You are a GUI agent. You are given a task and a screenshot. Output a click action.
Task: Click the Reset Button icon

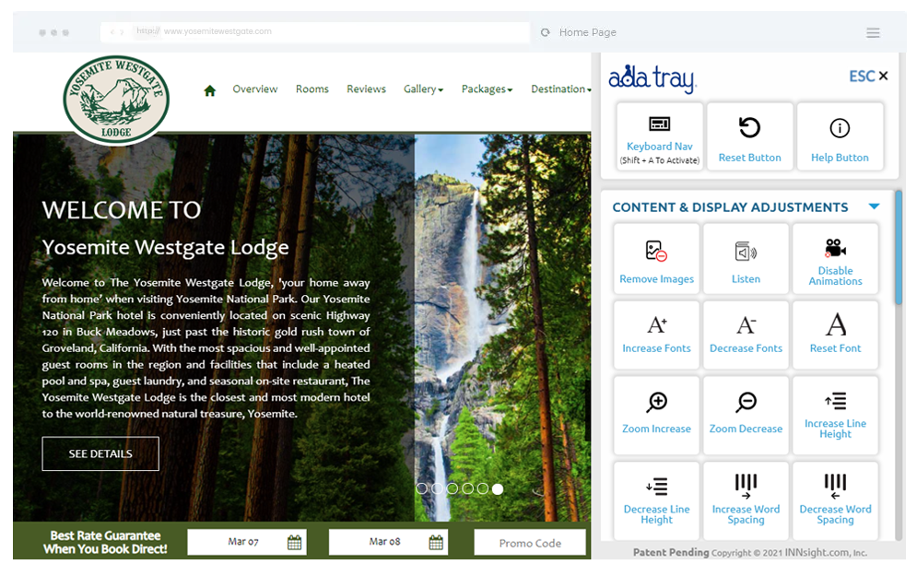[x=749, y=127]
